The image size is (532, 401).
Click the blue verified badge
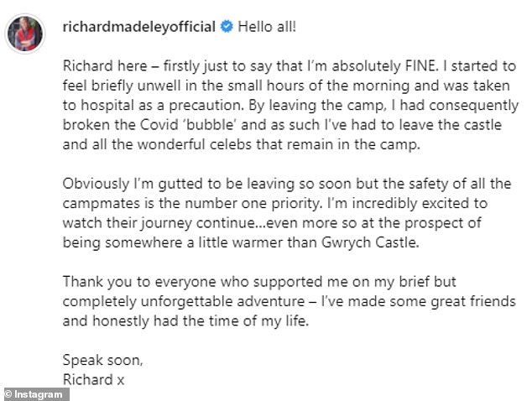point(225,27)
